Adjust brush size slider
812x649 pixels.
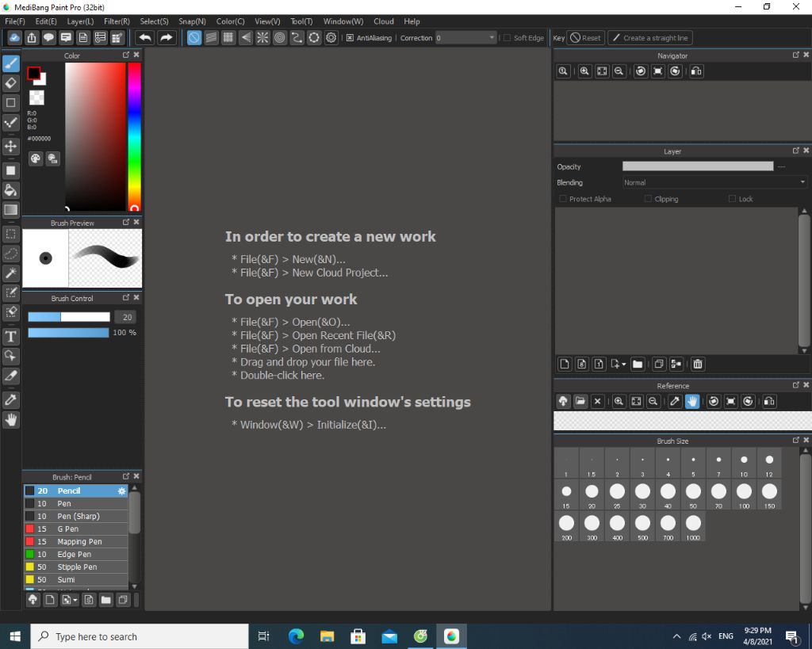point(69,317)
